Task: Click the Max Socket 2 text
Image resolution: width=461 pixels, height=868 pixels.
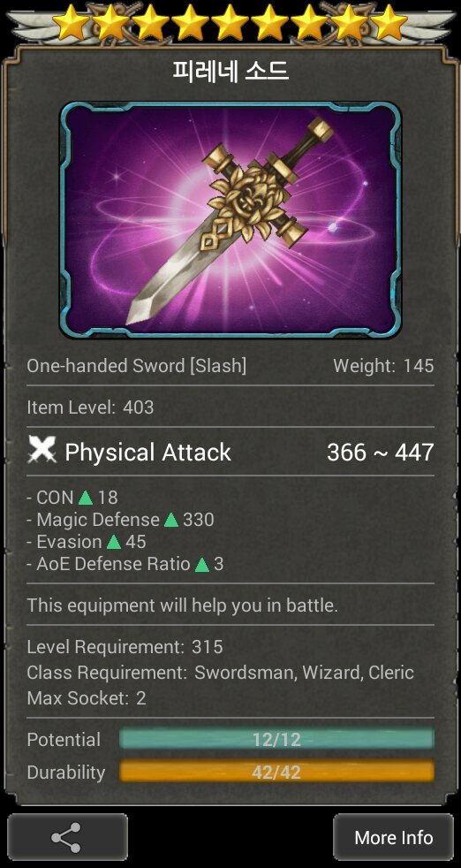Action: (87, 698)
